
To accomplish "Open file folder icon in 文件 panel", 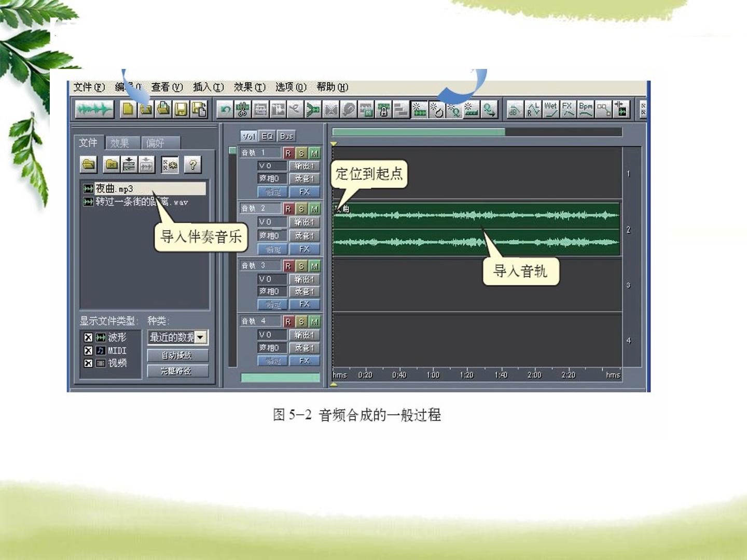I will (x=89, y=165).
